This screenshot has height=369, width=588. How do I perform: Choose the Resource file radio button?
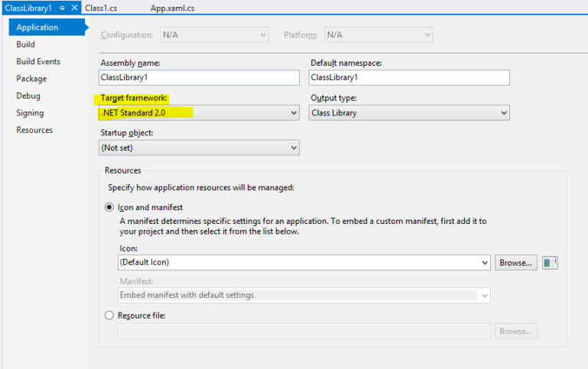[x=110, y=316]
